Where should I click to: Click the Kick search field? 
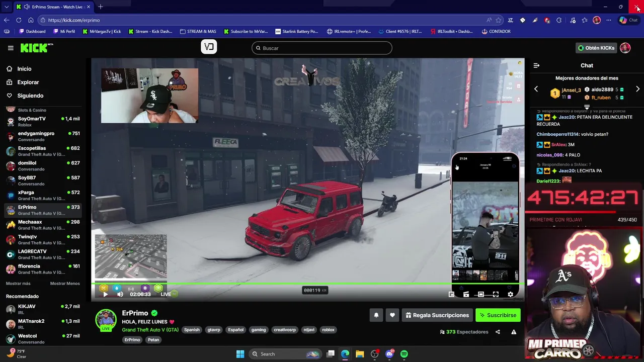(322, 48)
